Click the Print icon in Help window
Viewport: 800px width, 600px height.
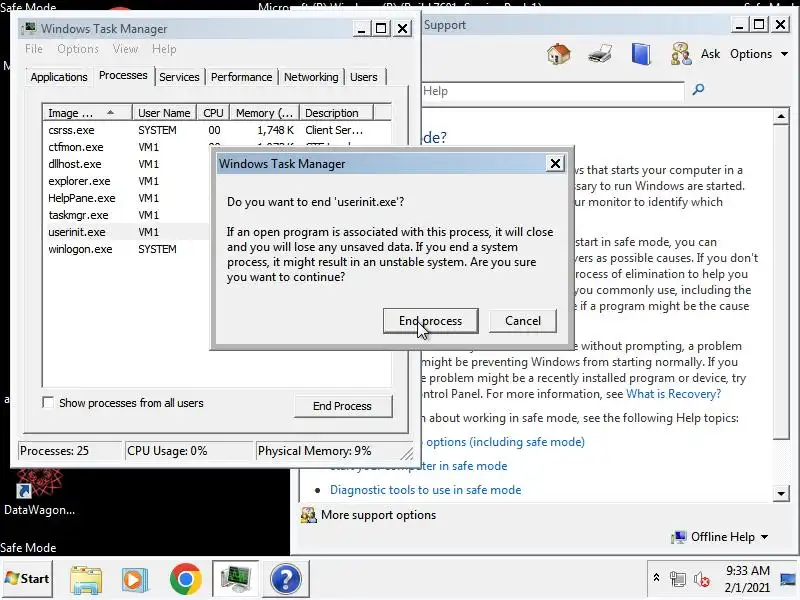pyautogui.click(x=599, y=54)
